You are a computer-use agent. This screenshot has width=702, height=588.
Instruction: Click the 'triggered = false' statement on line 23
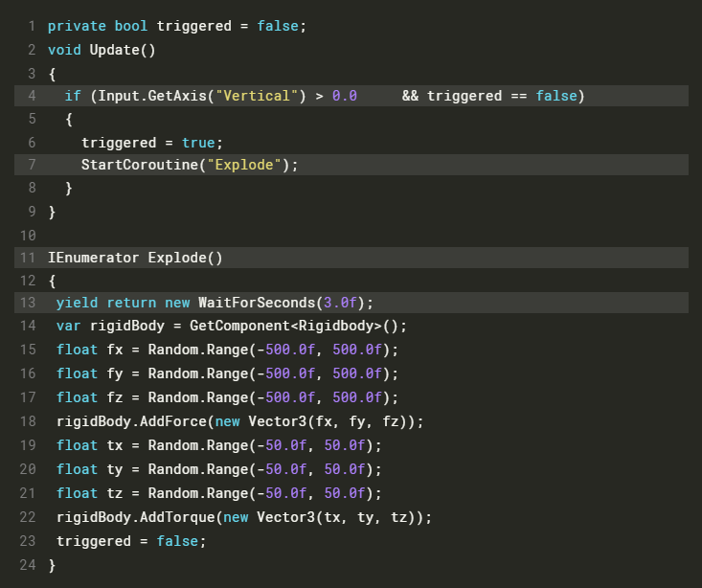pos(130,541)
